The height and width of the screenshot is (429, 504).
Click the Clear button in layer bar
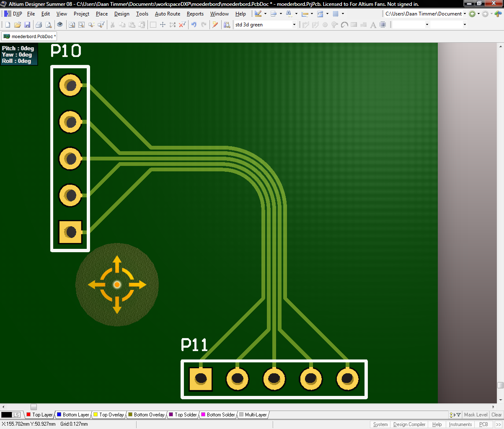click(496, 415)
